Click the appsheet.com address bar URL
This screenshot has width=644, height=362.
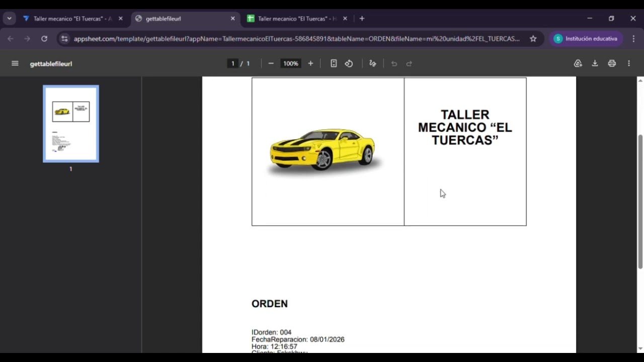click(297, 39)
